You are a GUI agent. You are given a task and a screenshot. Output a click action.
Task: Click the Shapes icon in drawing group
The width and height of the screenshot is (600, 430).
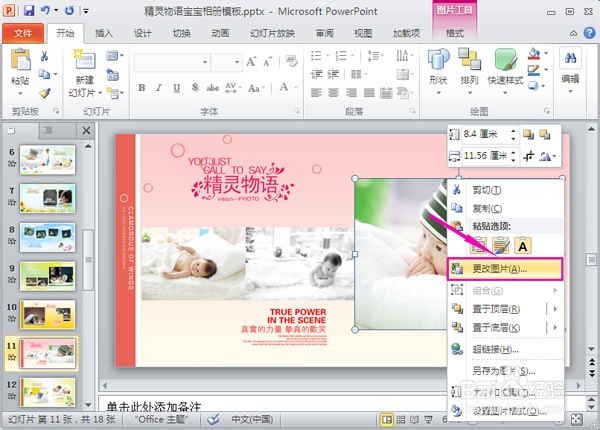pos(439,59)
